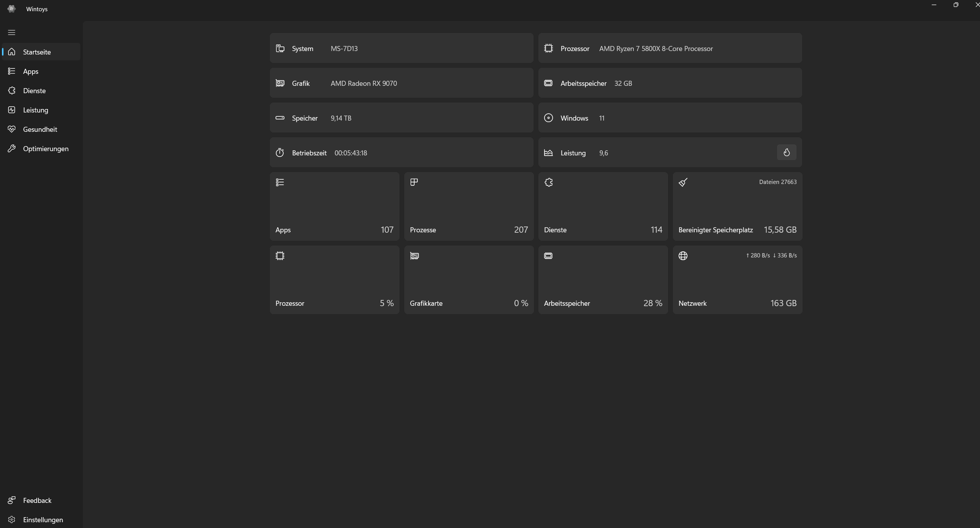Go to the Dienste sidebar section
The width and height of the screenshot is (980, 528).
tap(34, 91)
